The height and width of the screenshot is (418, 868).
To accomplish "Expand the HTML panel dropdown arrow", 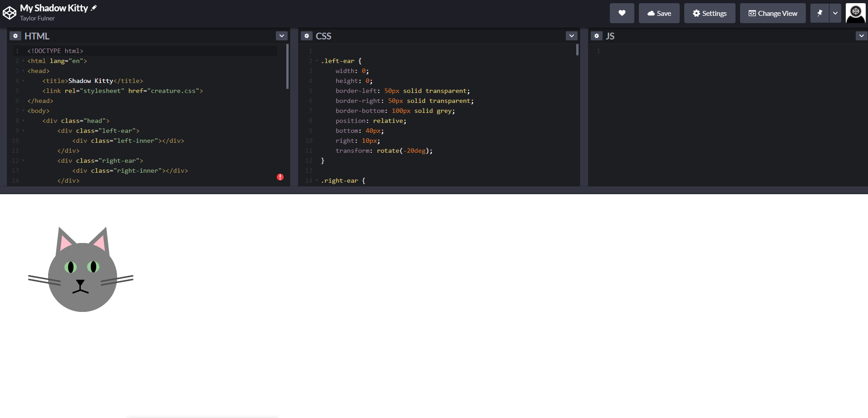I will pos(282,36).
